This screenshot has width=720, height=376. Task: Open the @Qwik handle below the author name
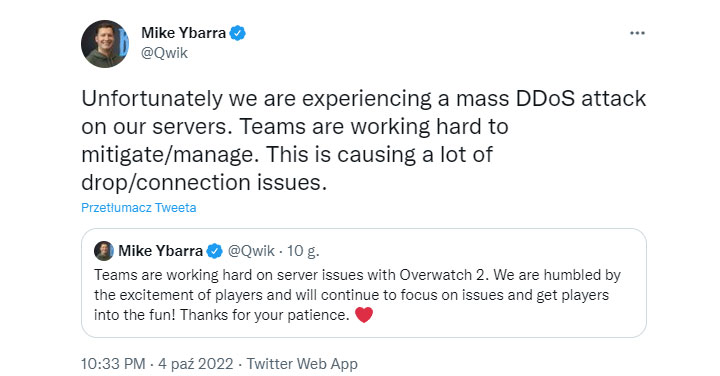pyautogui.click(x=164, y=53)
